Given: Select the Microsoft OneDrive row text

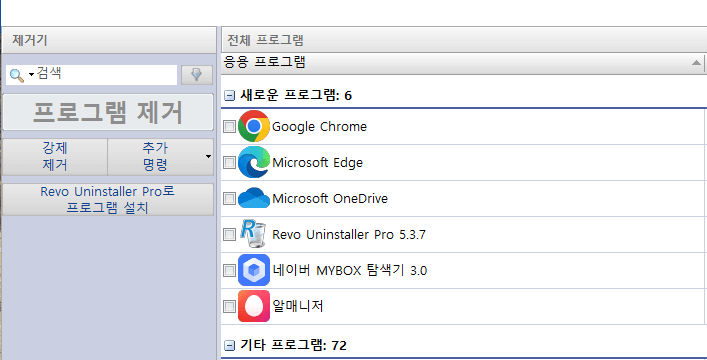Looking at the screenshot, I should (330, 198).
